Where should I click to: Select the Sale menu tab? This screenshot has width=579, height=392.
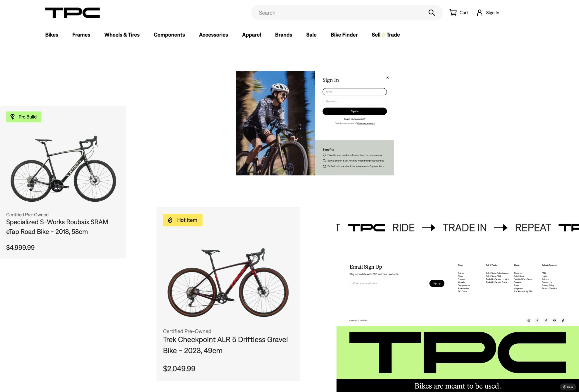[x=311, y=35]
